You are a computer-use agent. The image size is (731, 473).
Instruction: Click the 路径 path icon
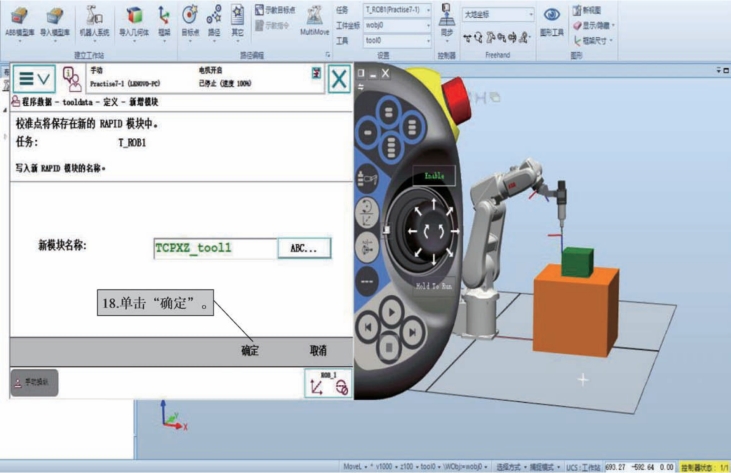[214, 22]
